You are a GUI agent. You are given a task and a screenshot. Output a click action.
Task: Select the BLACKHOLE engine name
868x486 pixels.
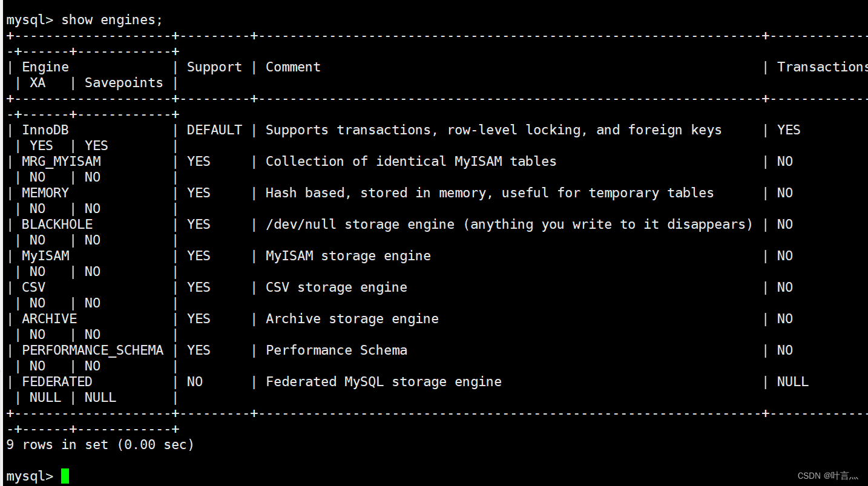[x=57, y=225]
